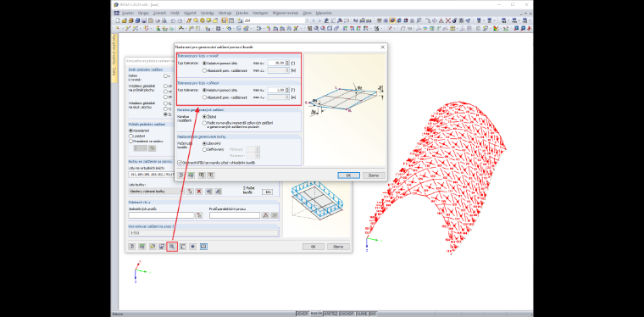This screenshot has width=644, height=317.
Task: Open the Nástroje menu
Action: (225, 14)
